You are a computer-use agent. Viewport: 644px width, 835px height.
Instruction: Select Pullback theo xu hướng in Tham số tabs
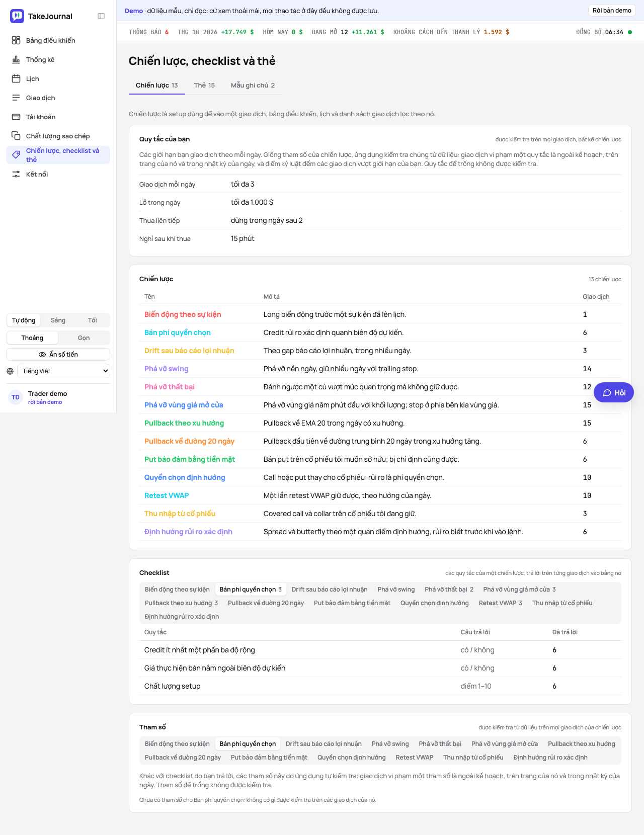pyautogui.click(x=582, y=744)
